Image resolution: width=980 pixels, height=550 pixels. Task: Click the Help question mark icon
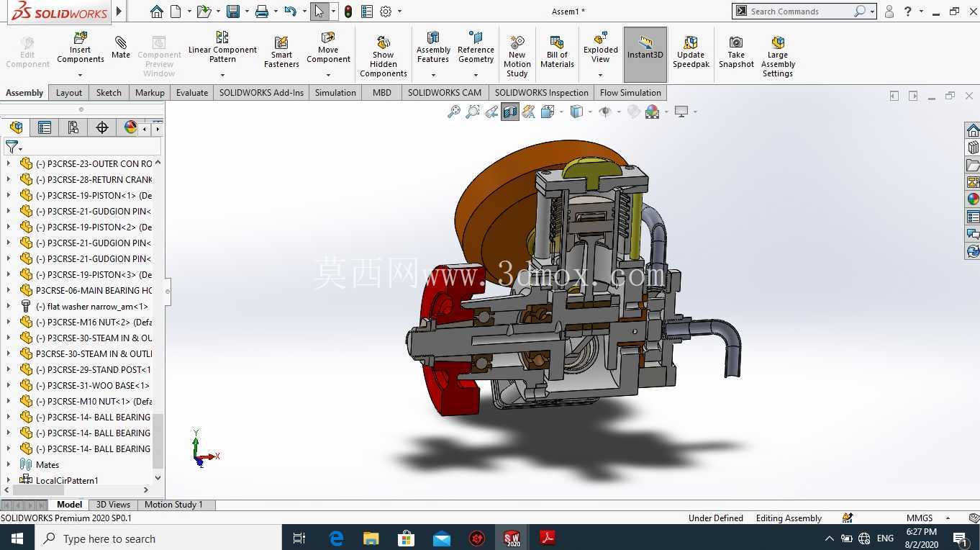click(x=908, y=12)
